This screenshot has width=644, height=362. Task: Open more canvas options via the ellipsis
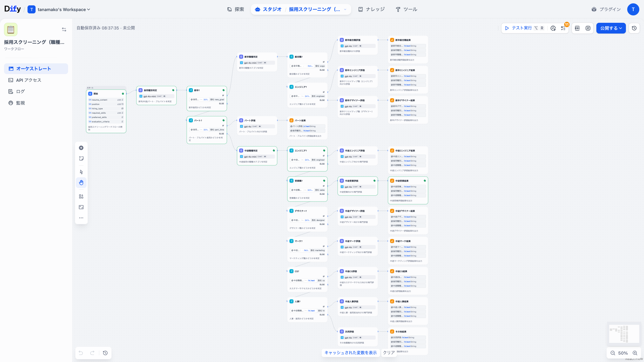81,218
